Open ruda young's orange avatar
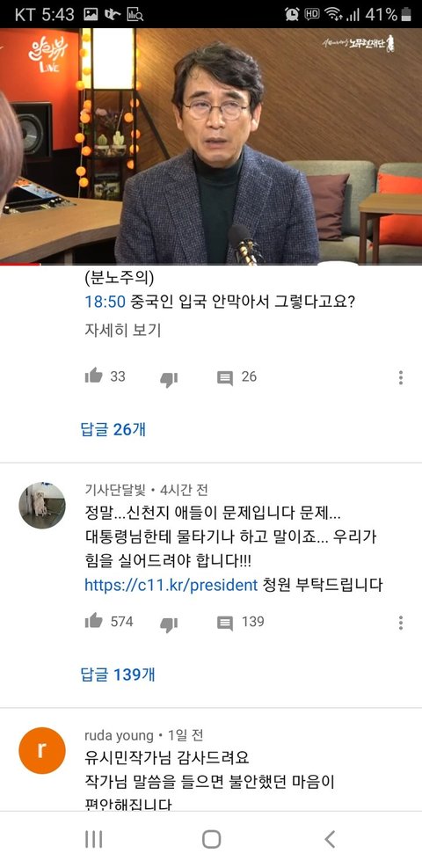This screenshot has height=868, width=422. tap(42, 751)
